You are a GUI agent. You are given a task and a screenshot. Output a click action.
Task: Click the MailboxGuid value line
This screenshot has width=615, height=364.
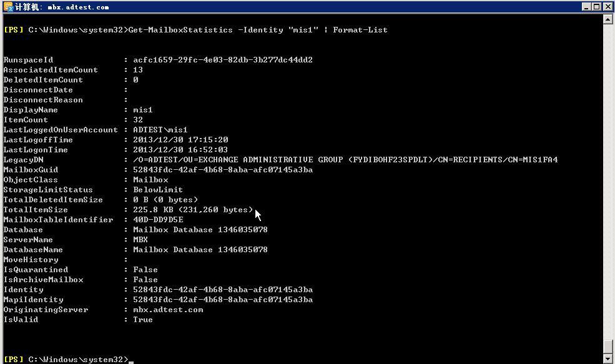click(223, 170)
